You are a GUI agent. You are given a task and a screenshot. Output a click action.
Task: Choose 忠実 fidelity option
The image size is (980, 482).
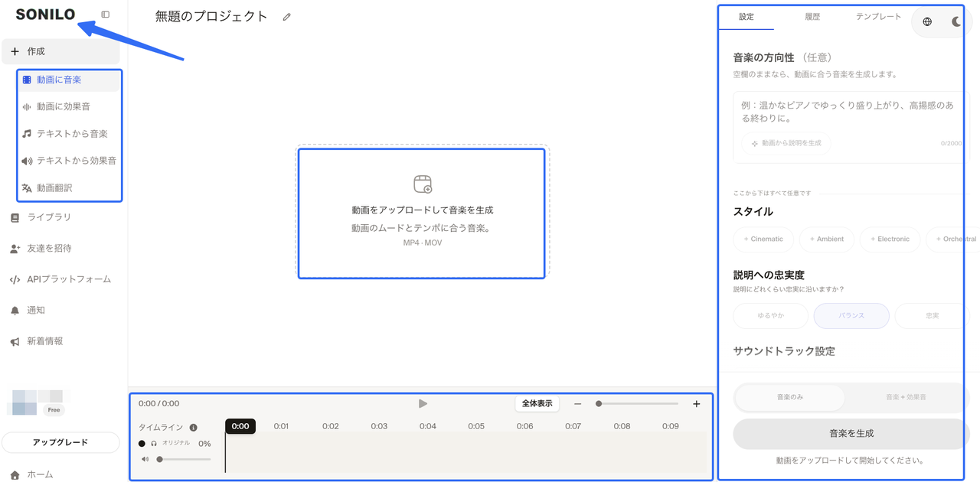click(x=932, y=316)
